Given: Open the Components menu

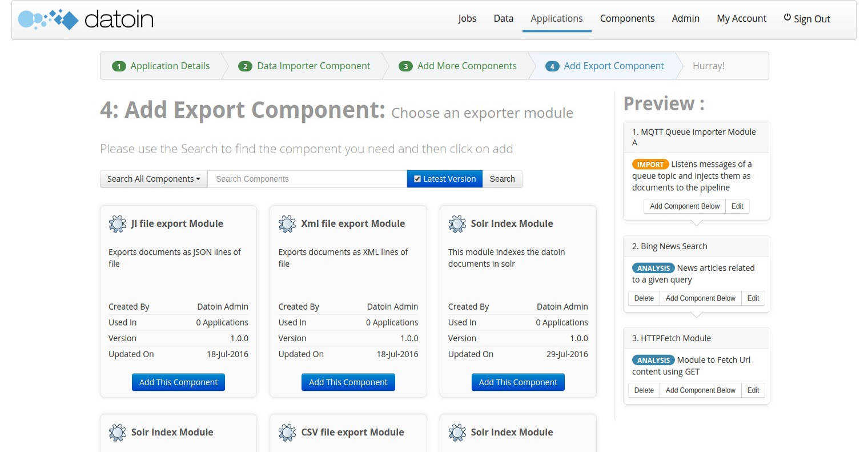Looking at the screenshot, I should click(x=627, y=18).
